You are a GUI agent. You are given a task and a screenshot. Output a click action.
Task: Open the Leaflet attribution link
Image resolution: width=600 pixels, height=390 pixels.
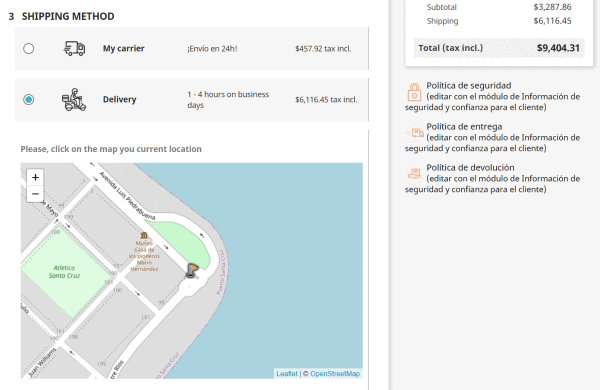287,374
